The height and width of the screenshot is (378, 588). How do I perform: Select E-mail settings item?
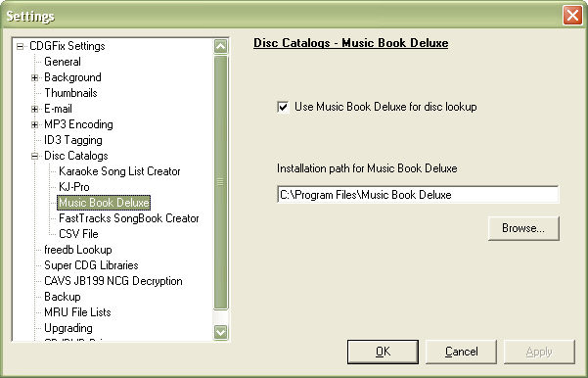[58, 109]
